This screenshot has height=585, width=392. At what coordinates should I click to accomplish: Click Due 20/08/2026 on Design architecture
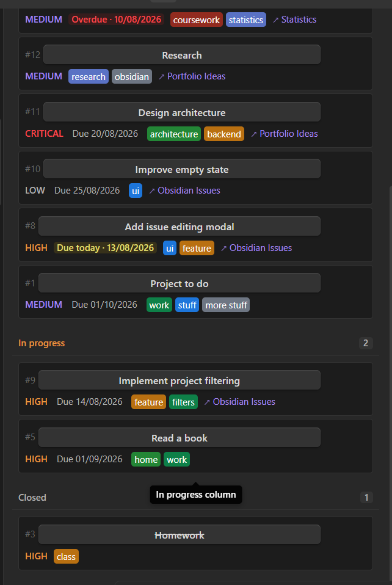point(105,134)
